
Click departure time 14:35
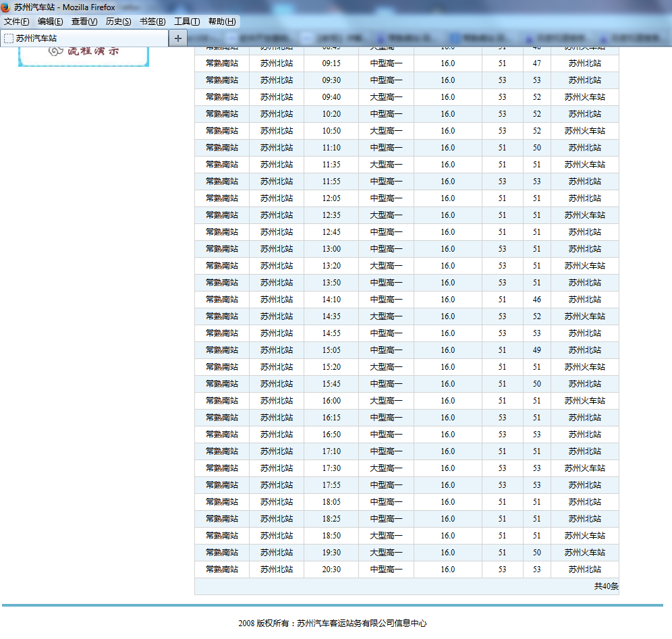[x=331, y=316]
